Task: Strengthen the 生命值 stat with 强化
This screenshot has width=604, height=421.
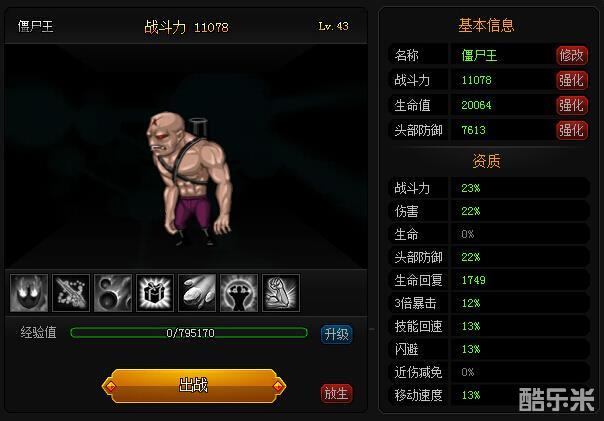Action: click(x=572, y=105)
